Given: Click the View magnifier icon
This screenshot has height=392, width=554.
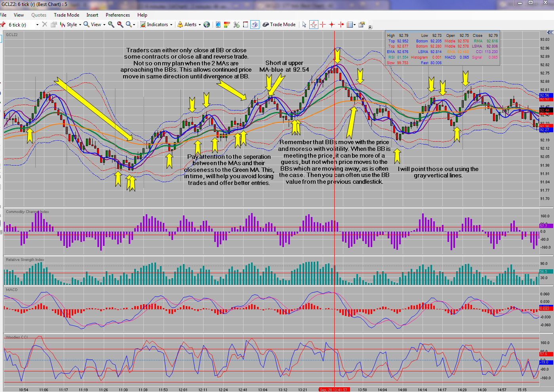Looking at the screenshot, I should pos(86,25).
